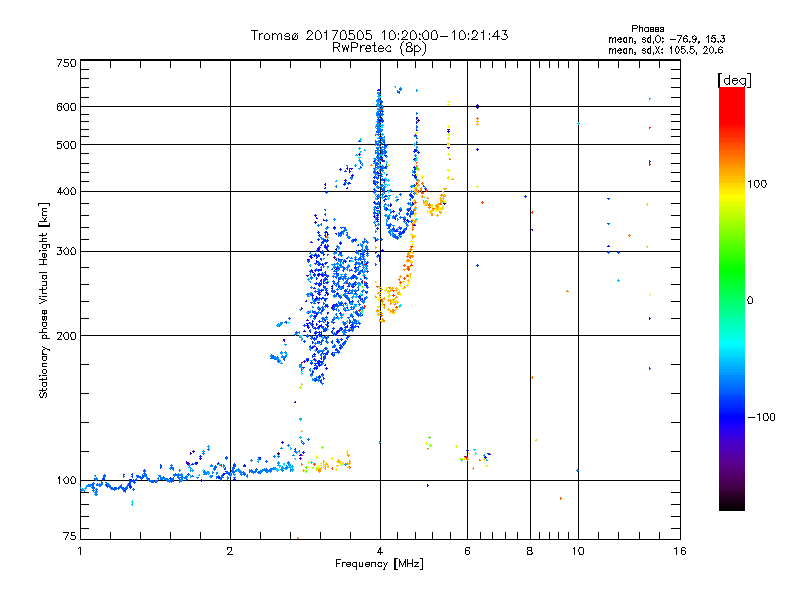The width and height of the screenshot is (800, 600).
Task: Click the x-axis tick label '10'
Action: coord(578,551)
